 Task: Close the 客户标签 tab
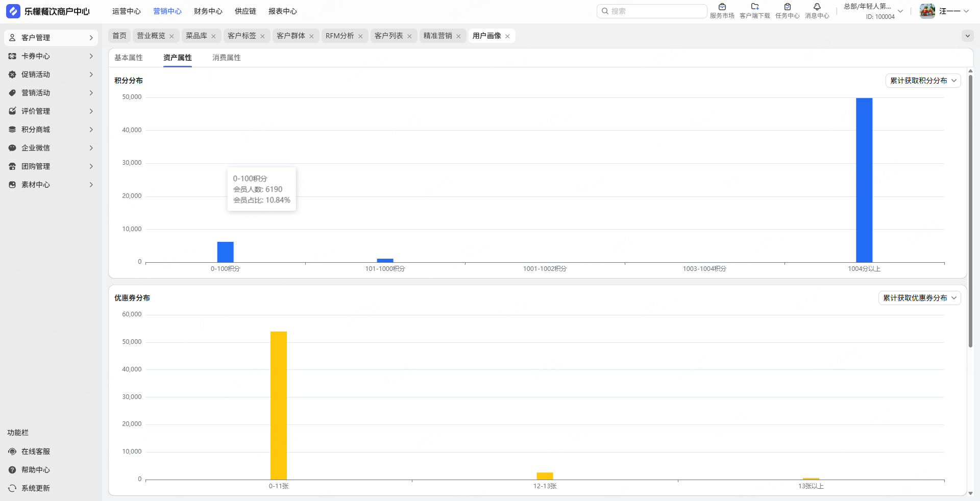tap(262, 36)
